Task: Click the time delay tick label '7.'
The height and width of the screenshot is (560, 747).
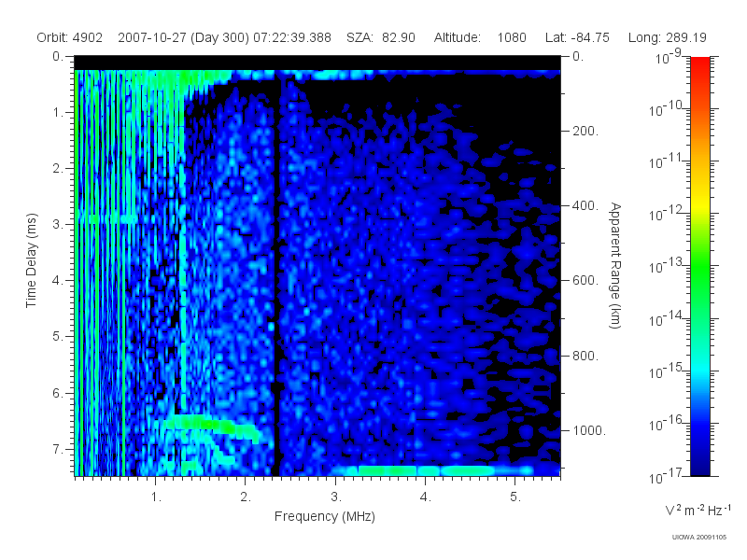Action: (58, 449)
